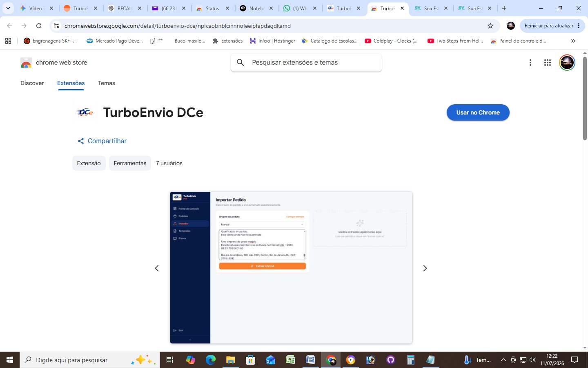
Task: Open Word from taskbar
Action: point(311,360)
